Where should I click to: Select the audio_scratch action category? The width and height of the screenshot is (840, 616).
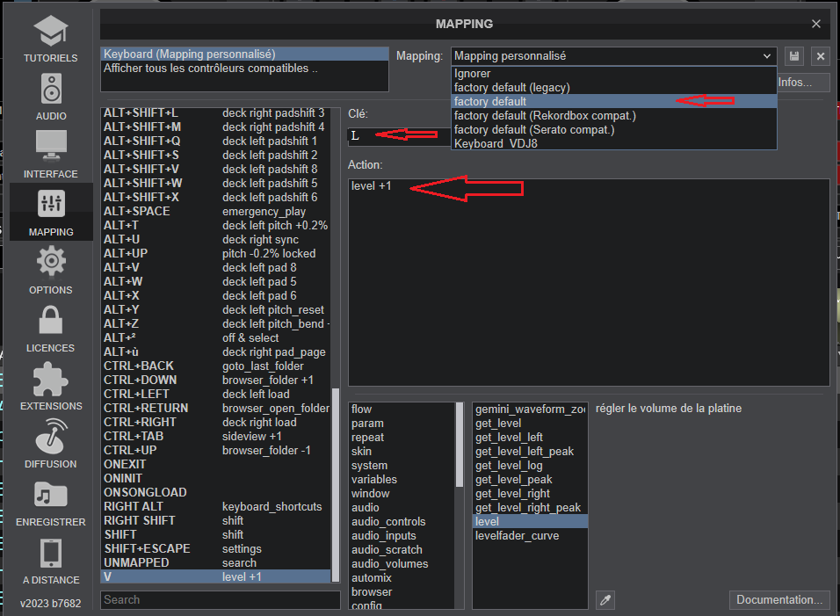[402, 549]
